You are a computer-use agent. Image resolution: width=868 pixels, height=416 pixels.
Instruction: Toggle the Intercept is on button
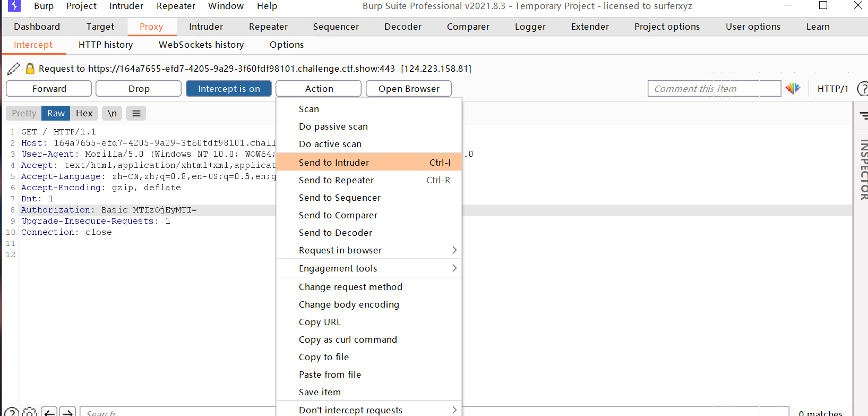pos(229,89)
